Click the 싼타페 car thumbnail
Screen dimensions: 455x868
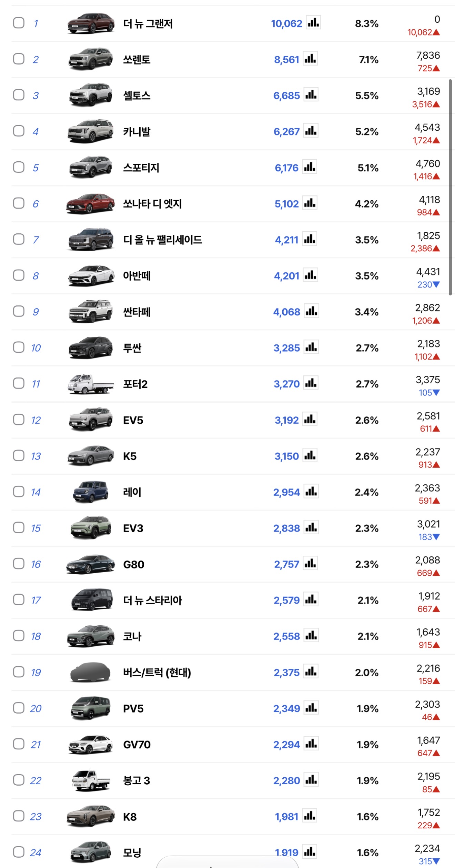(x=91, y=311)
